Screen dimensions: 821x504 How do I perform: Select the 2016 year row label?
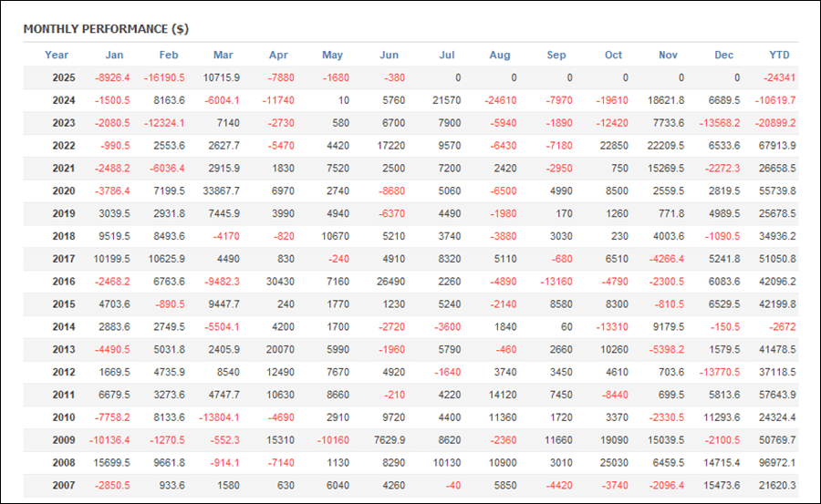pyautogui.click(x=64, y=281)
